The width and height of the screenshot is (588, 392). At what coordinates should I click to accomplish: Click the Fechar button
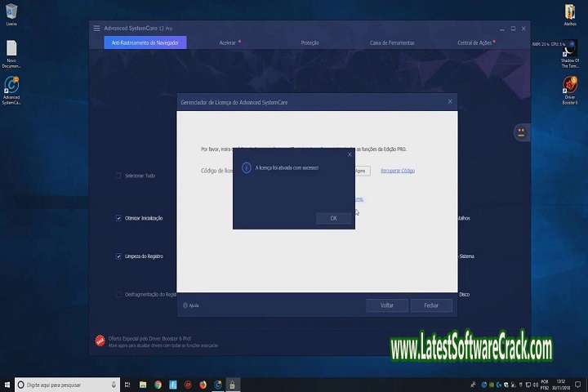click(x=431, y=305)
